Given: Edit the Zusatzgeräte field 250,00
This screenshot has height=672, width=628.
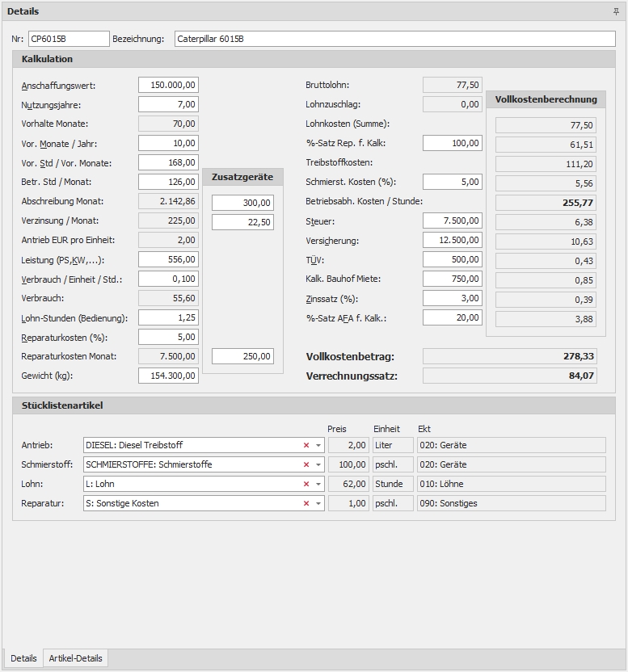Looking at the screenshot, I should point(242,356).
